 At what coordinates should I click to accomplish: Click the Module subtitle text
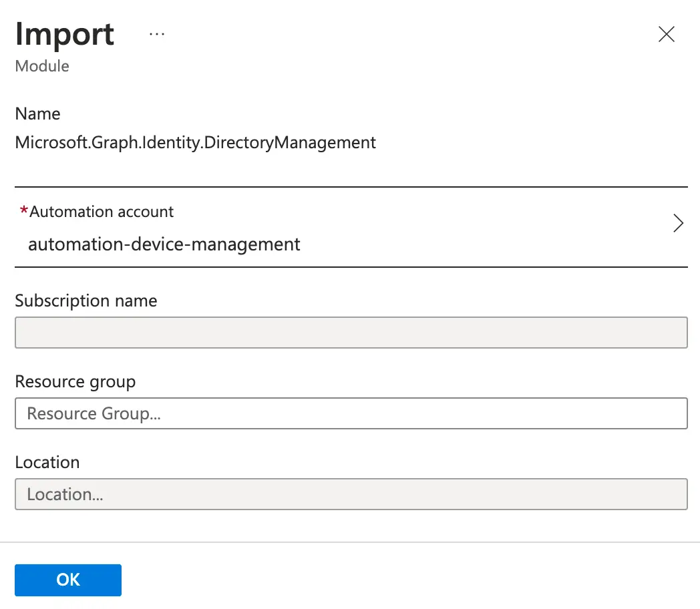point(42,66)
